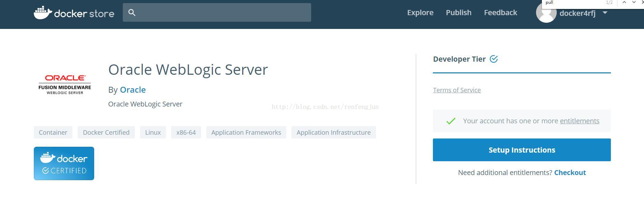Go to previous find-in-page match
The image size is (644, 206).
coord(624,2)
